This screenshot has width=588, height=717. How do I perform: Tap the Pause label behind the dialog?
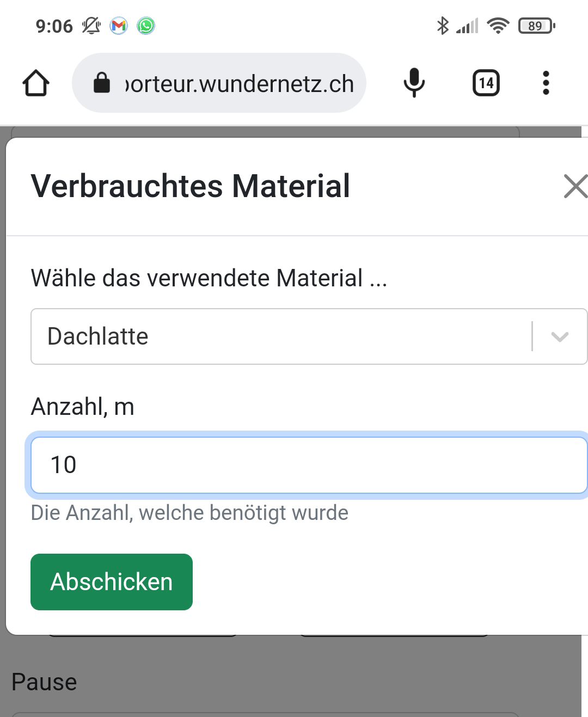tap(44, 682)
